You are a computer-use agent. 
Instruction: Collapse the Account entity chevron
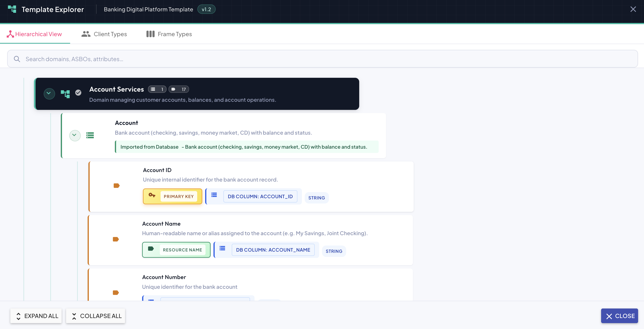click(75, 135)
